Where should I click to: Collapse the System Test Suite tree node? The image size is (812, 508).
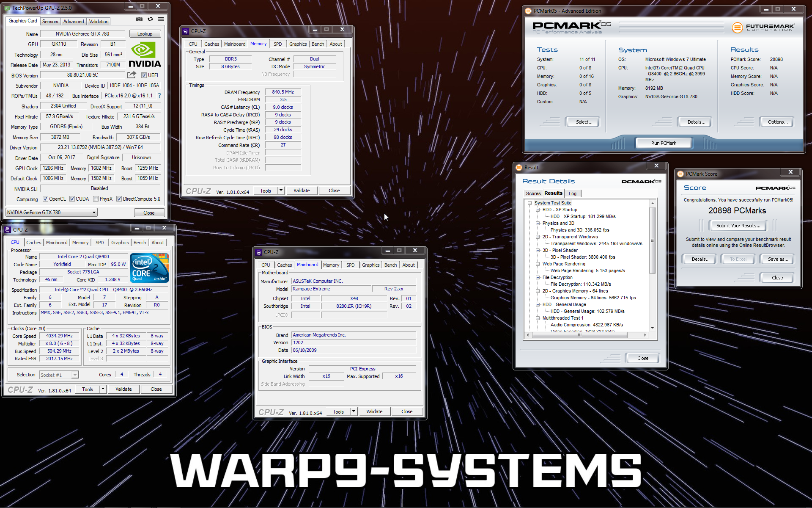click(x=530, y=203)
